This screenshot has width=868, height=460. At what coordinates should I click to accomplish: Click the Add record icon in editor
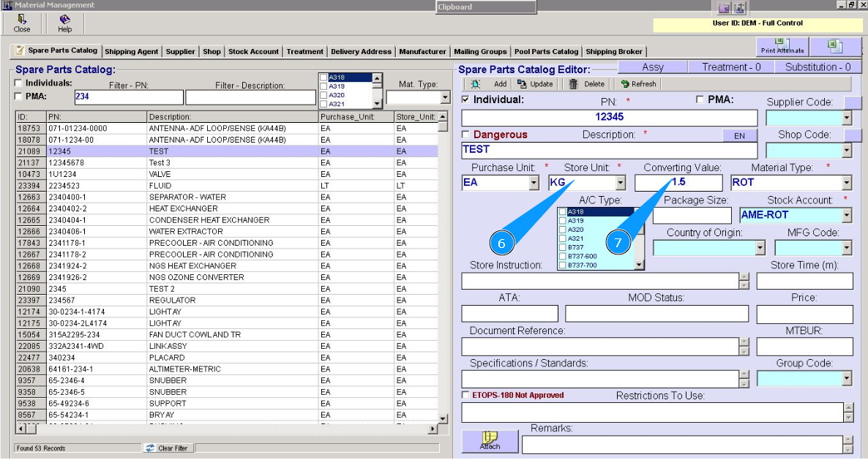pos(476,84)
